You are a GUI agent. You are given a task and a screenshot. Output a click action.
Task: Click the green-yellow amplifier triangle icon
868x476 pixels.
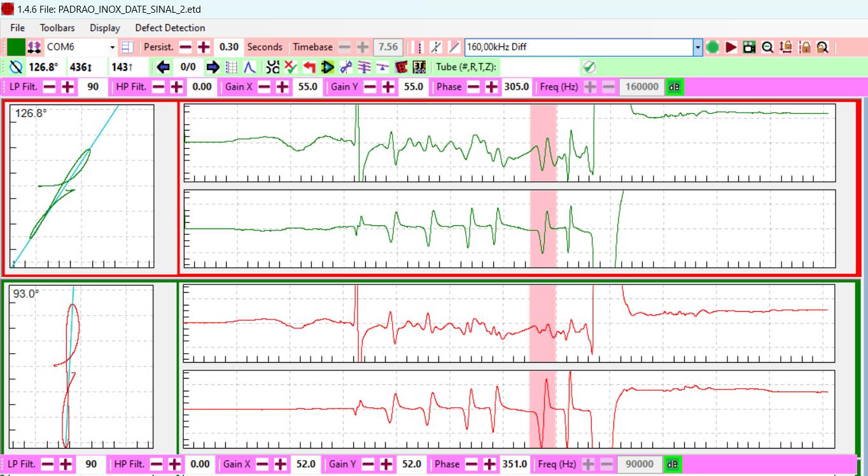[x=328, y=67]
